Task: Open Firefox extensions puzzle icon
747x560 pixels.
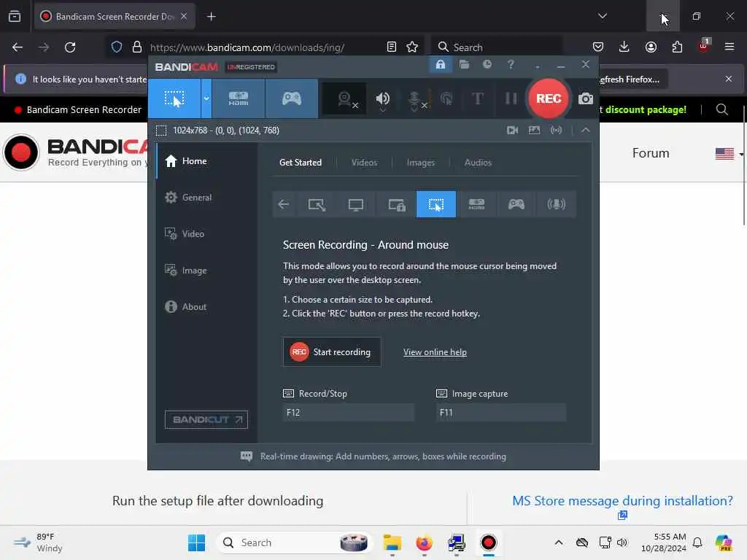Action: point(677,47)
